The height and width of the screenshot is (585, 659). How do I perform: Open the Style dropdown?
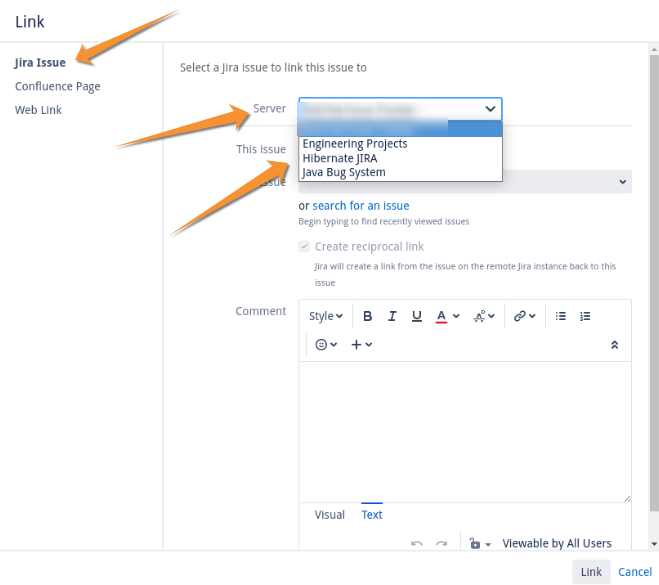(326, 316)
